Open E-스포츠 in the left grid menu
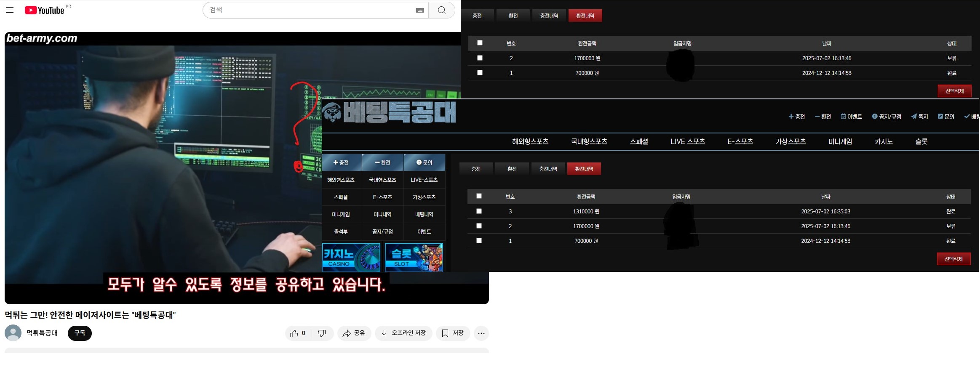Viewport: 980px width, 367px height. point(383,197)
